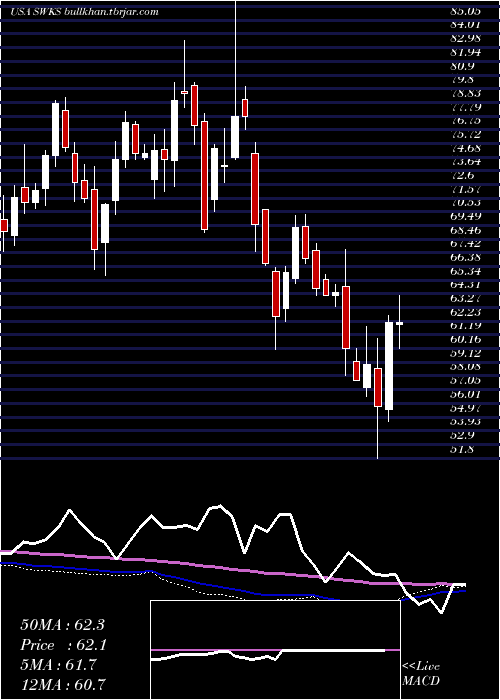500x700 pixels.
Task: Click the 59.12 price axis label
Action: click(465, 354)
